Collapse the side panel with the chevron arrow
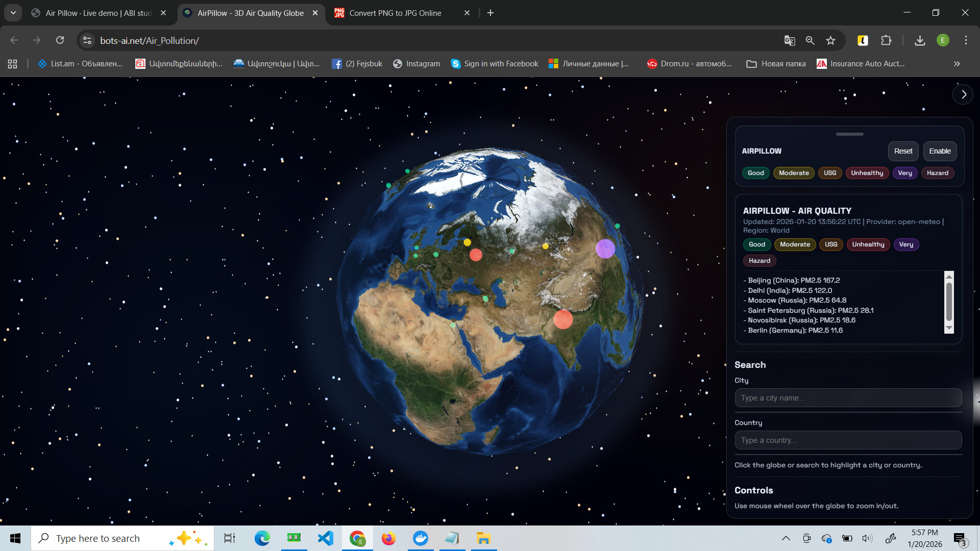980x551 pixels. [x=963, y=94]
